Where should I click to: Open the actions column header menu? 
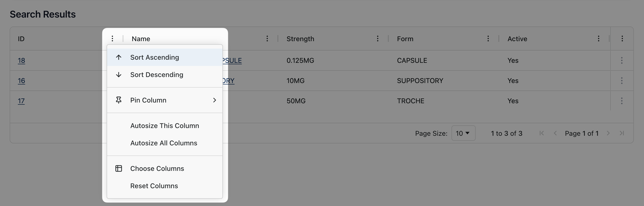[622, 39]
